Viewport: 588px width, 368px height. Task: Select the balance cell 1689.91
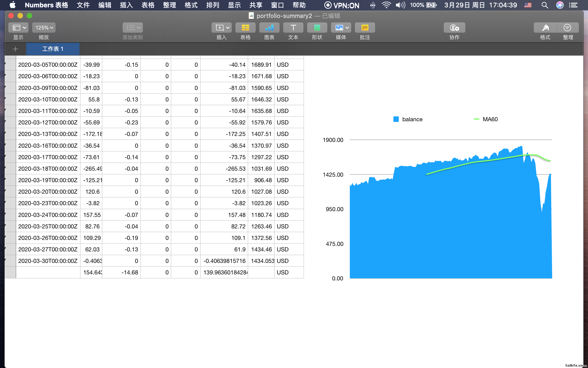tap(261, 65)
